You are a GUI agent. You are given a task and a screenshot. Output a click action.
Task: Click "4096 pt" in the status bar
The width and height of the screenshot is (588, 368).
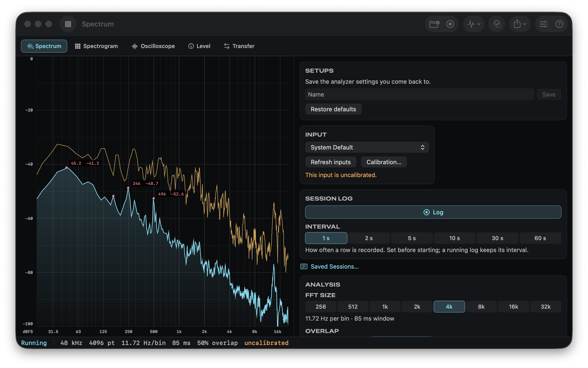[102, 343]
